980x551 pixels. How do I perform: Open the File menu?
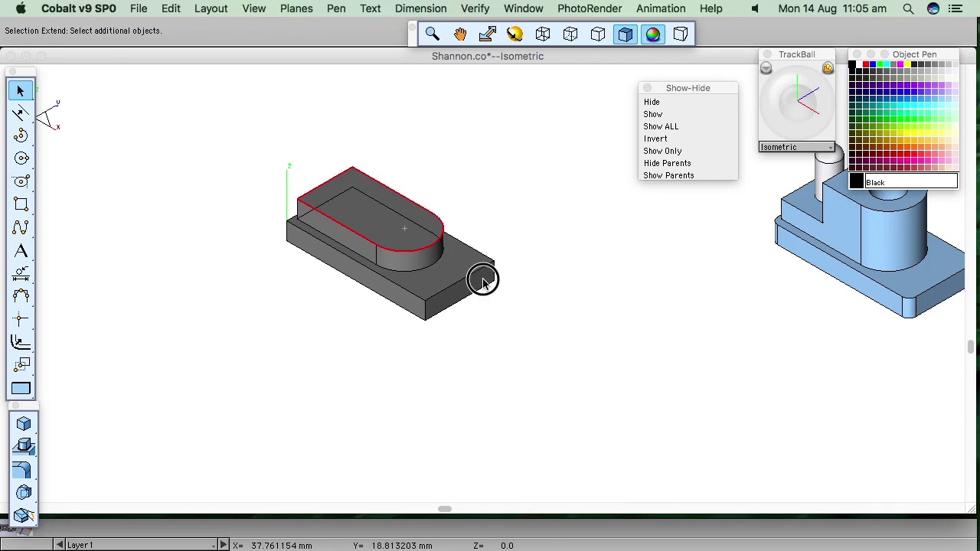click(139, 8)
